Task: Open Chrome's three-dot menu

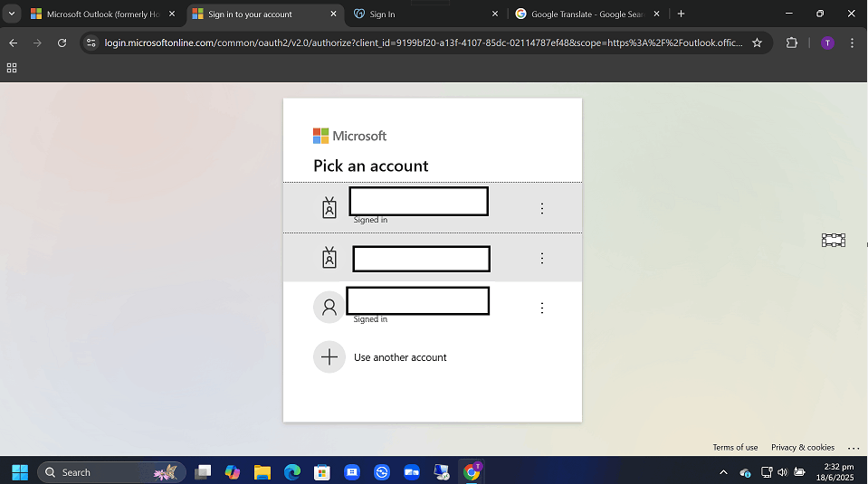Action: (x=852, y=43)
